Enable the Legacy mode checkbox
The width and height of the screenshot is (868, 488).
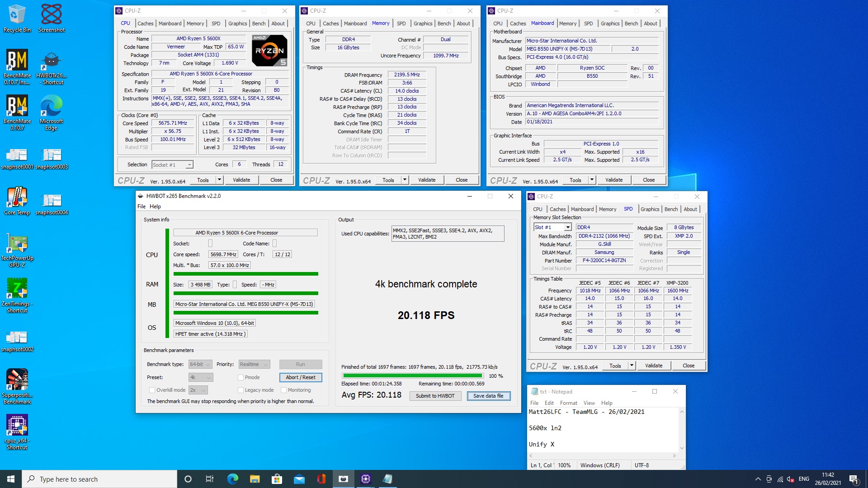click(241, 390)
